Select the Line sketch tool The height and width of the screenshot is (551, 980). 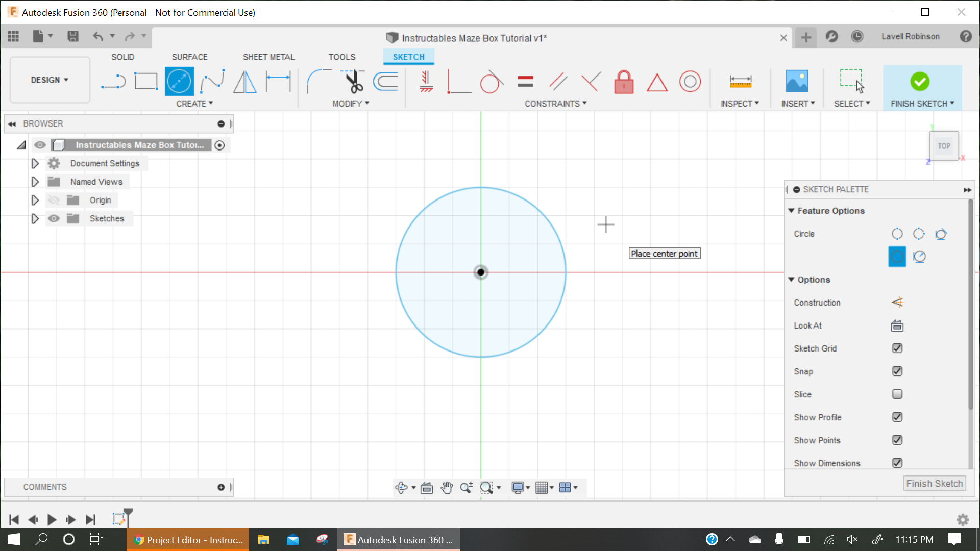(113, 82)
